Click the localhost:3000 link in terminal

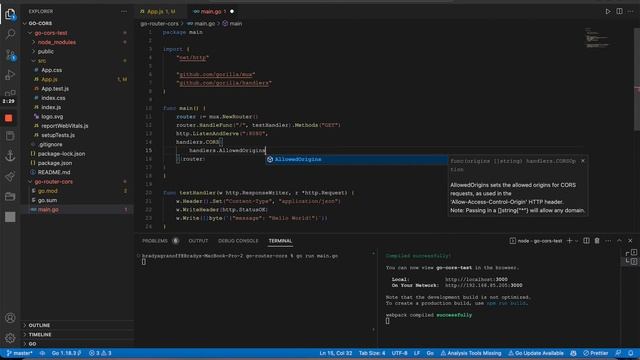[476, 280]
